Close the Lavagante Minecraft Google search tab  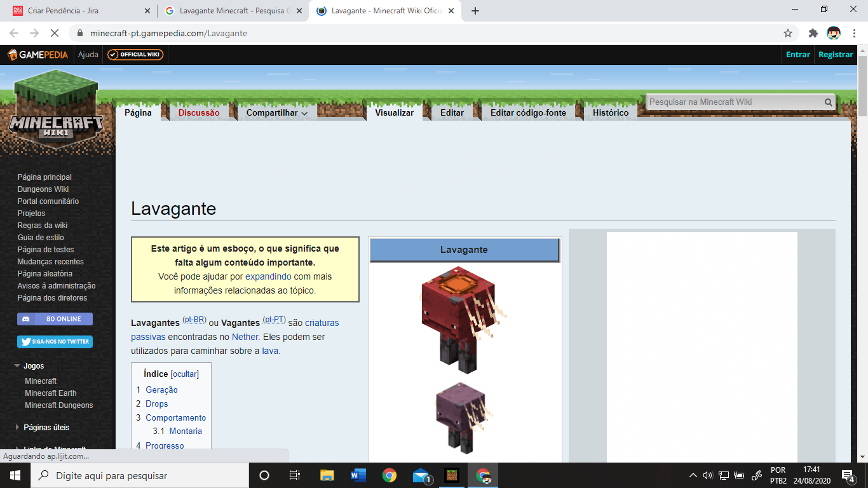[x=299, y=11]
